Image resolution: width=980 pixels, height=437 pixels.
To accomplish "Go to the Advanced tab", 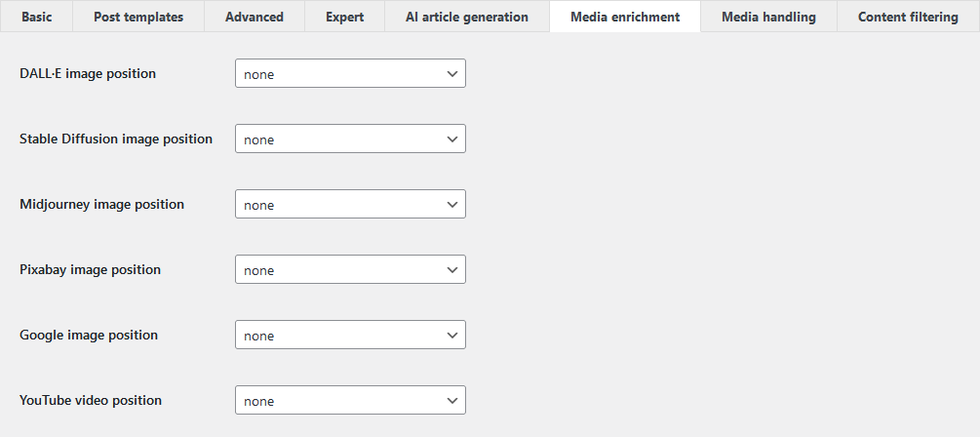I will (255, 17).
